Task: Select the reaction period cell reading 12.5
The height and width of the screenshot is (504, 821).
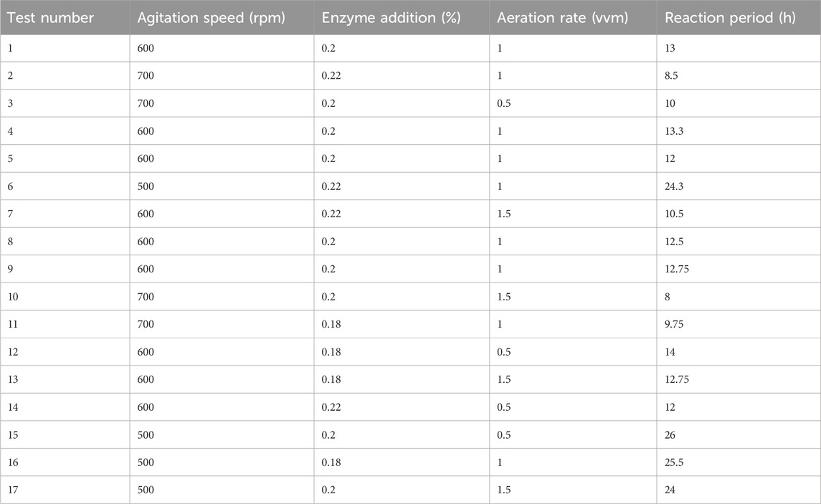Action: [x=675, y=242]
